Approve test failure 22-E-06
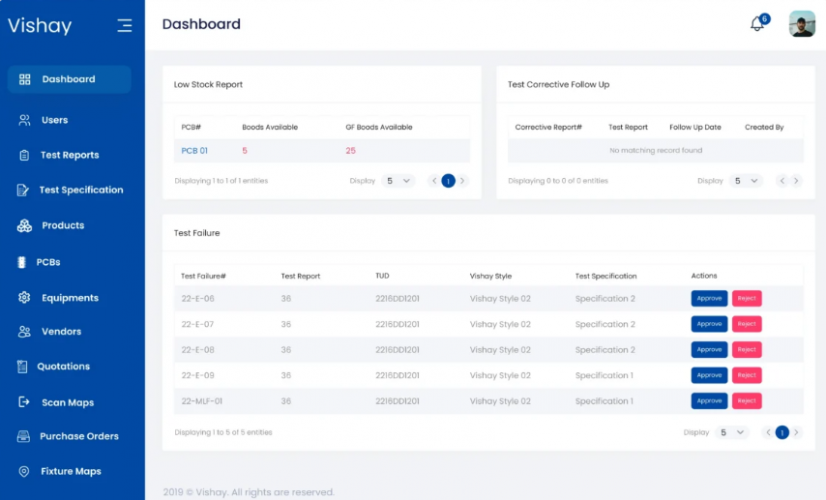This screenshot has height=500, width=826. (709, 299)
